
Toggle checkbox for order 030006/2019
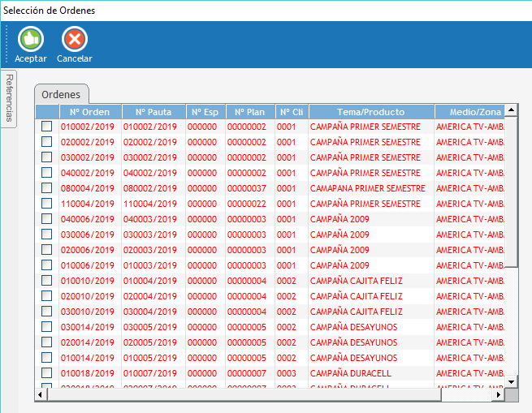point(46,234)
